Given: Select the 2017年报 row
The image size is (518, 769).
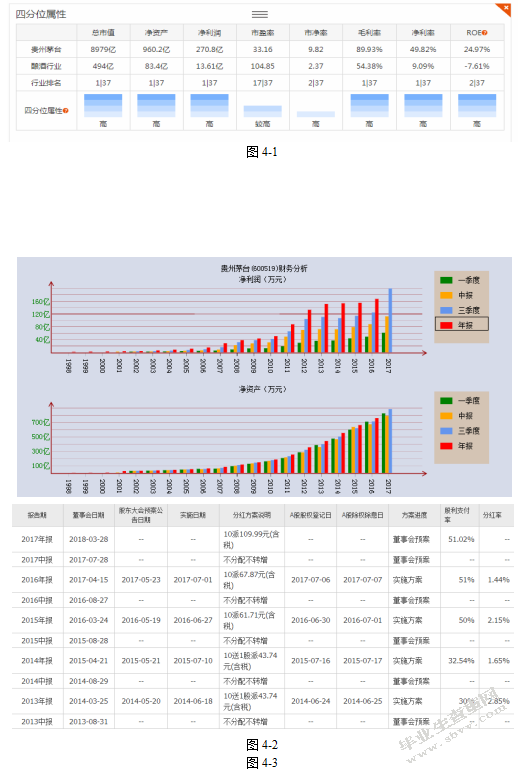Looking at the screenshot, I should (263, 539).
